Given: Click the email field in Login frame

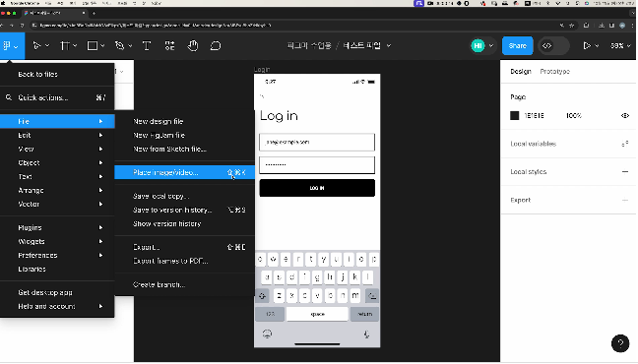Looking at the screenshot, I should 317,142.
